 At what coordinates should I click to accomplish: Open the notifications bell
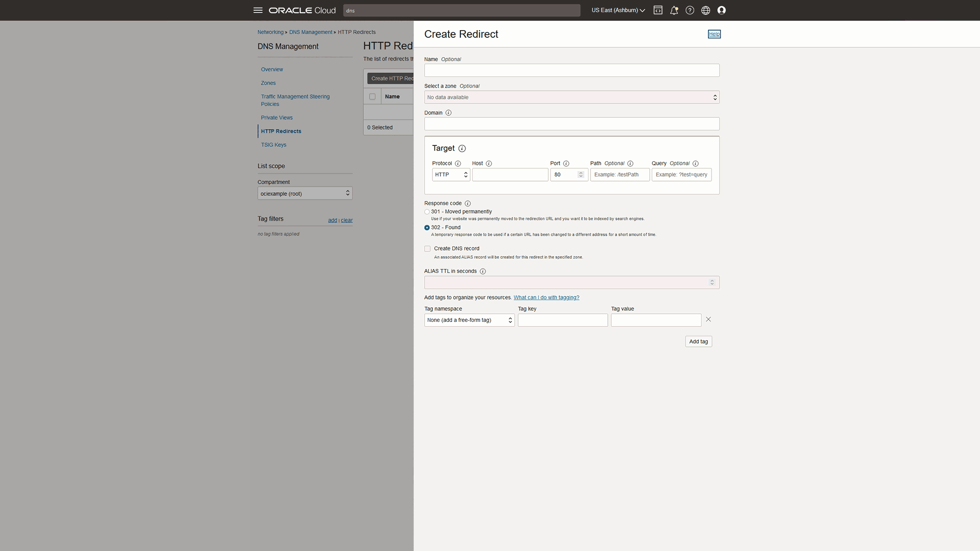(674, 10)
